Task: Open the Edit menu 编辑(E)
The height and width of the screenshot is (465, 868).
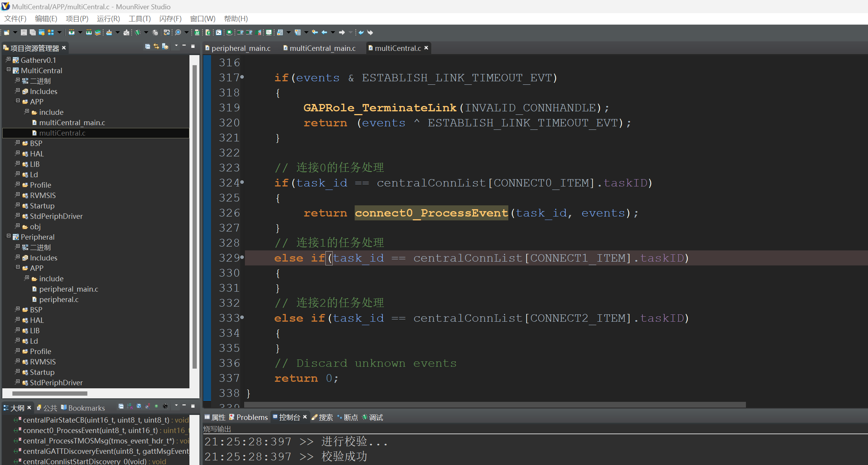Action: pyautogui.click(x=46, y=18)
